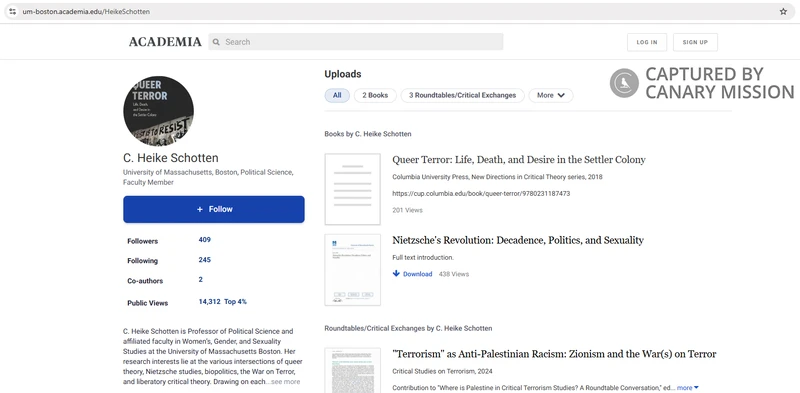Click the Full text introduction text
The image size is (800, 393).
pos(423,258)
